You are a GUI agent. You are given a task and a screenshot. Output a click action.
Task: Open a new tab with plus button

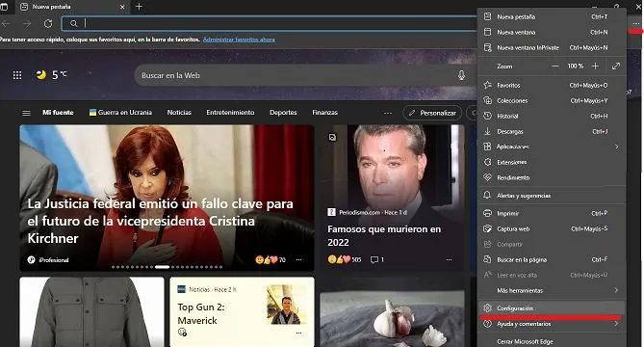(x=139, y=7)
